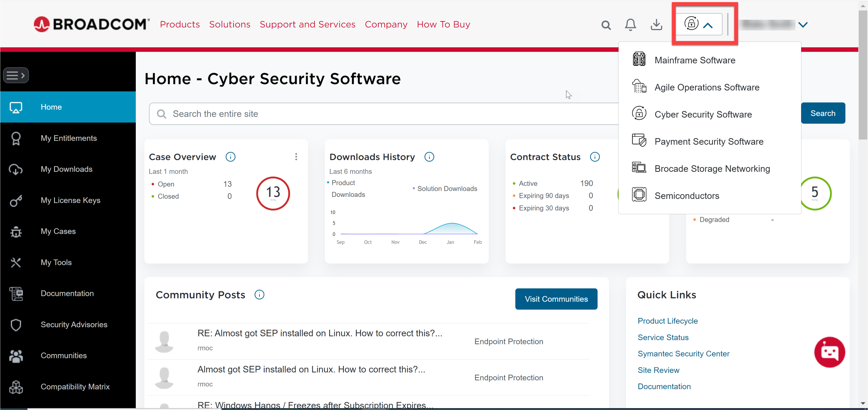Open the Company menu

click(x=386, y=25)
